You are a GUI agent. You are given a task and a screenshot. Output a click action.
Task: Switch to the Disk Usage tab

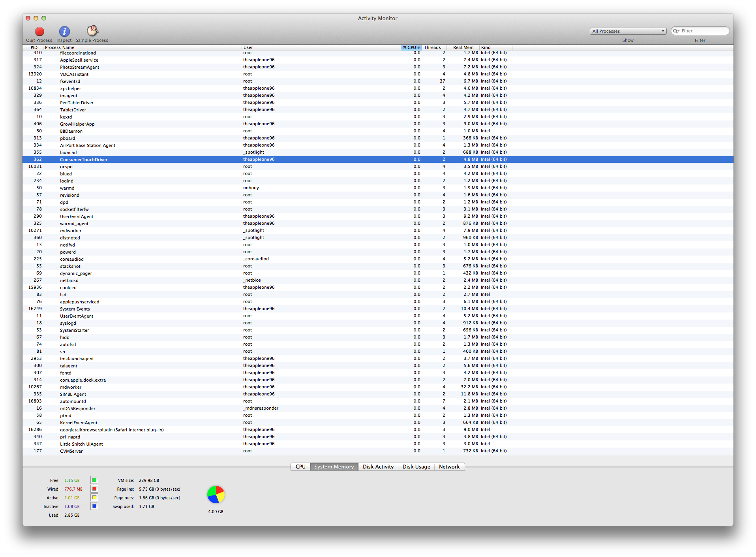(x=416, y=467)
